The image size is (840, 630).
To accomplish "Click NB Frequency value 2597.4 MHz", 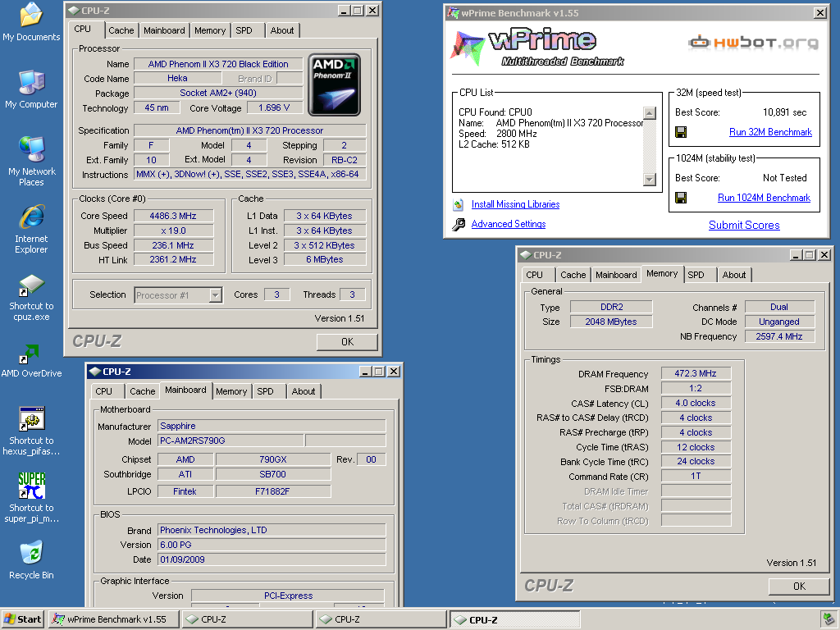I will click(x=779, y=336).
